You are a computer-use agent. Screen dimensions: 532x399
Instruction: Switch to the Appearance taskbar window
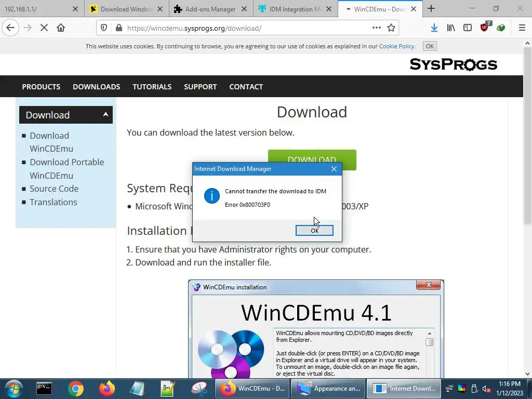[327, 389]
